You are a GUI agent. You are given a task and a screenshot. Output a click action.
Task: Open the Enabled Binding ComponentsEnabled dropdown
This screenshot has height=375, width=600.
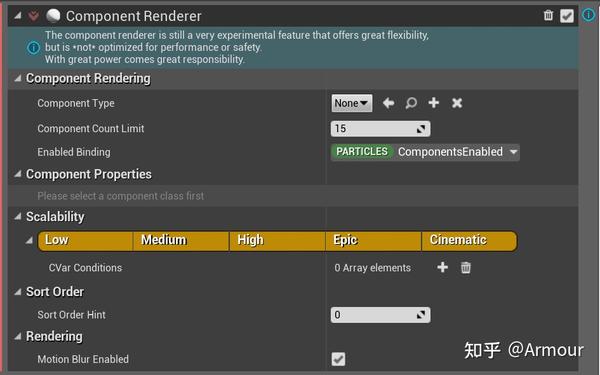coord(426,152)
